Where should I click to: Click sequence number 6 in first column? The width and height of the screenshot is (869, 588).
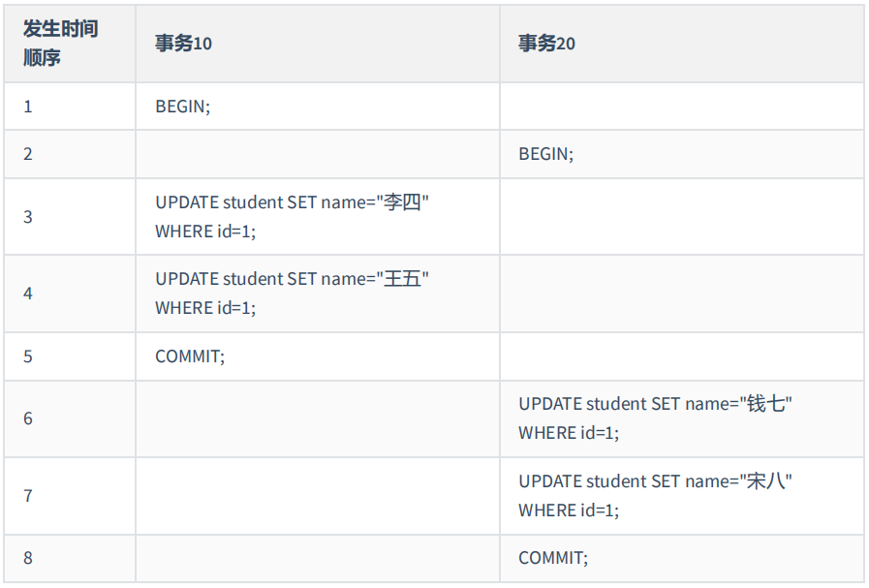[x=28, y=418]
